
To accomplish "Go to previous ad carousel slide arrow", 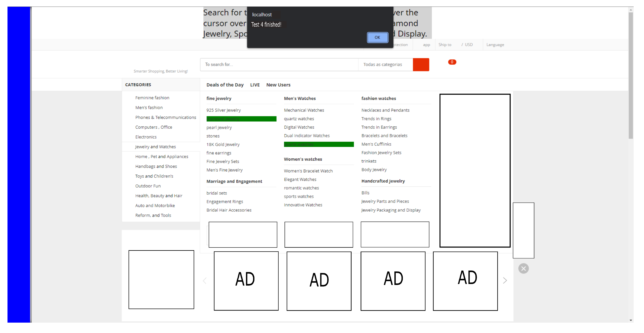I will click(x=205, y=281).
